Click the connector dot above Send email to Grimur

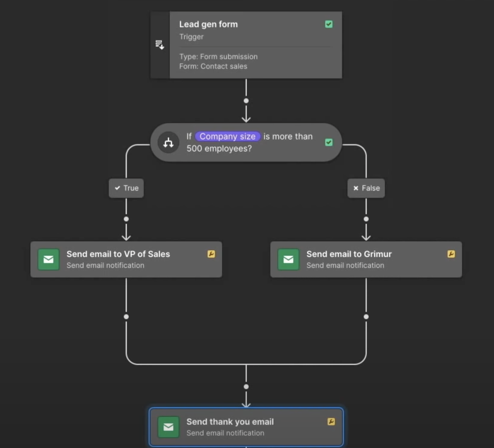point(366,219)
